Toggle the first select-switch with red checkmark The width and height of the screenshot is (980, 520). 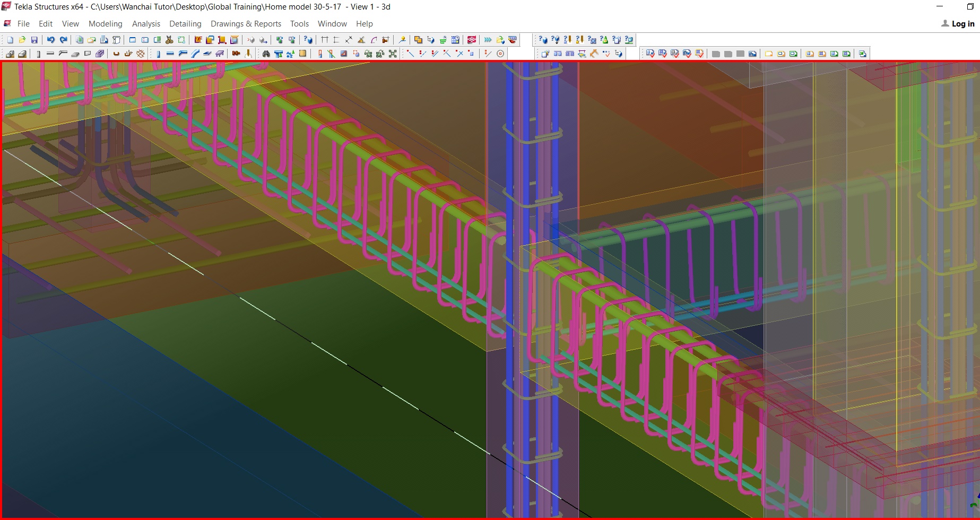pyautogui.click(x=651, y=54)
